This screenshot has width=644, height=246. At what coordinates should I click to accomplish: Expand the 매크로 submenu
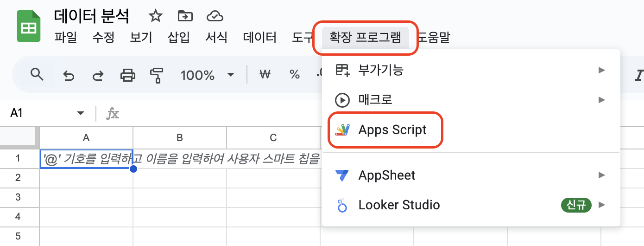point(471,99)
